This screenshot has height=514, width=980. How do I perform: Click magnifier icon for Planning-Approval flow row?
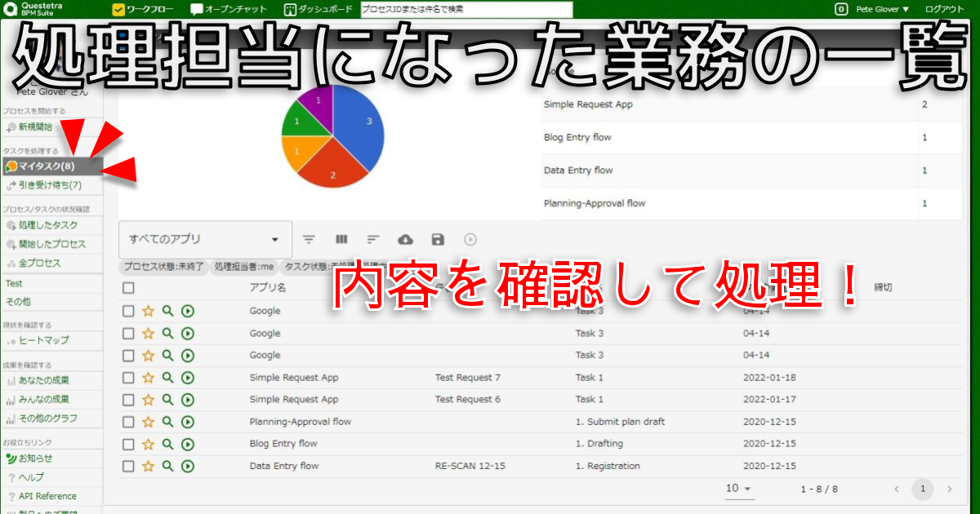pos(167,422)
